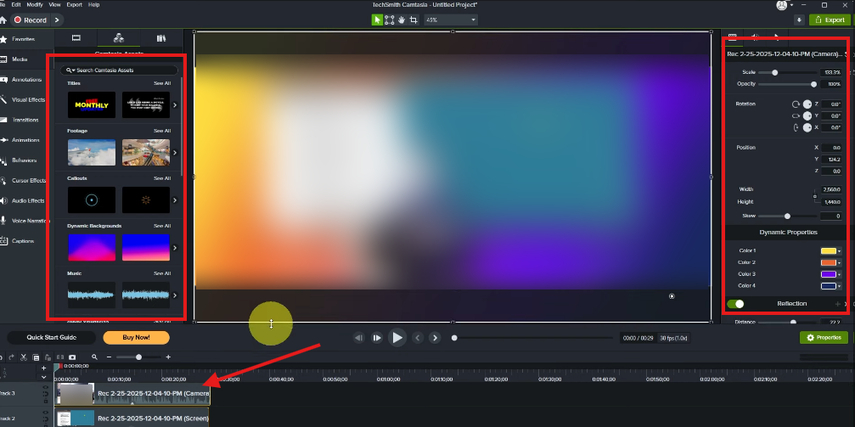This screenshot has width=855, height=427.
Task: Select the arrow Edit mode tool
Action: pos(377,20)
